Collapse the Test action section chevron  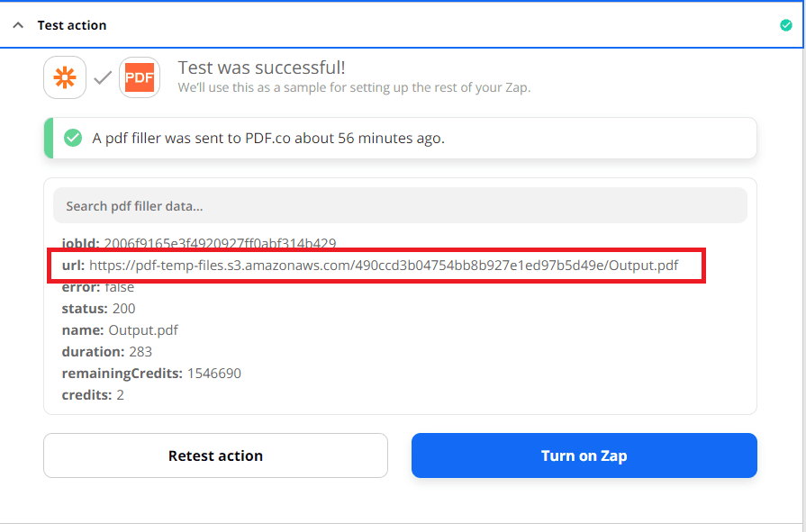point(17,25)
